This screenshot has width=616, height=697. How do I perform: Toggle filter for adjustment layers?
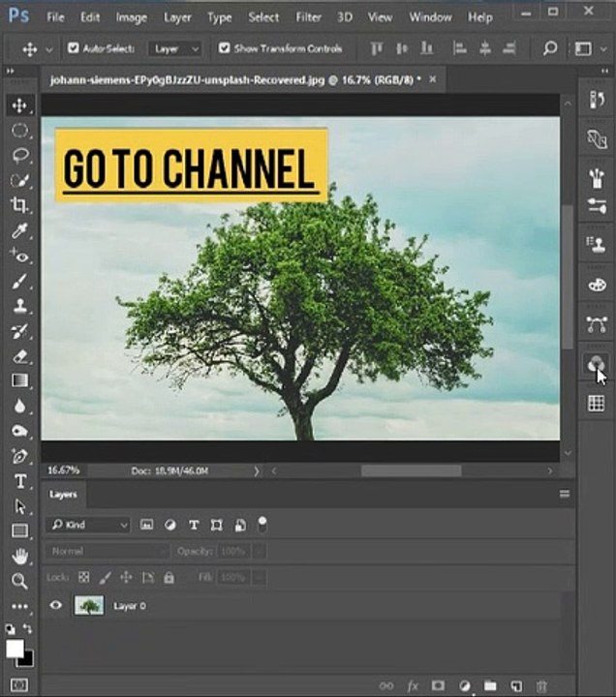tap(169, 525)
